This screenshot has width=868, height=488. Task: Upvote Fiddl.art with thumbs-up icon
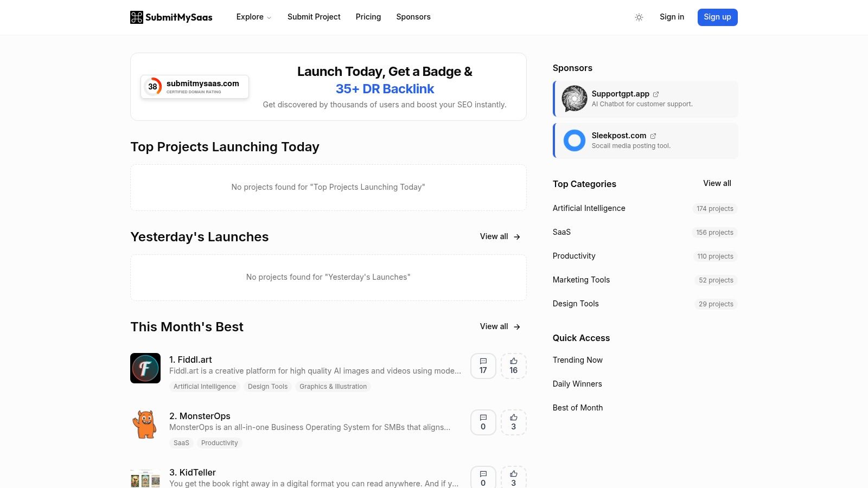pos(513,366)
